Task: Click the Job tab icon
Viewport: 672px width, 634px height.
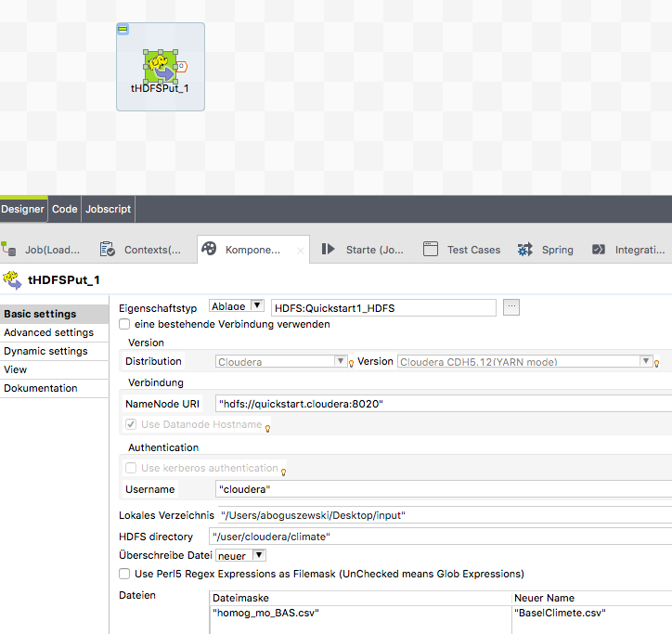Action: coord(9,249)
